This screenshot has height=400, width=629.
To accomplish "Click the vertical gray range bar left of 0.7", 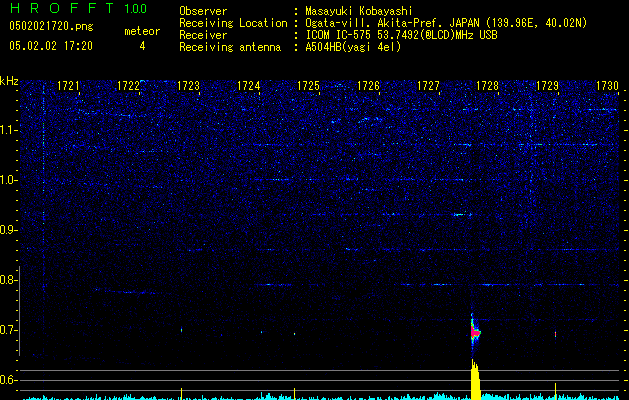I will coord(19,311).
